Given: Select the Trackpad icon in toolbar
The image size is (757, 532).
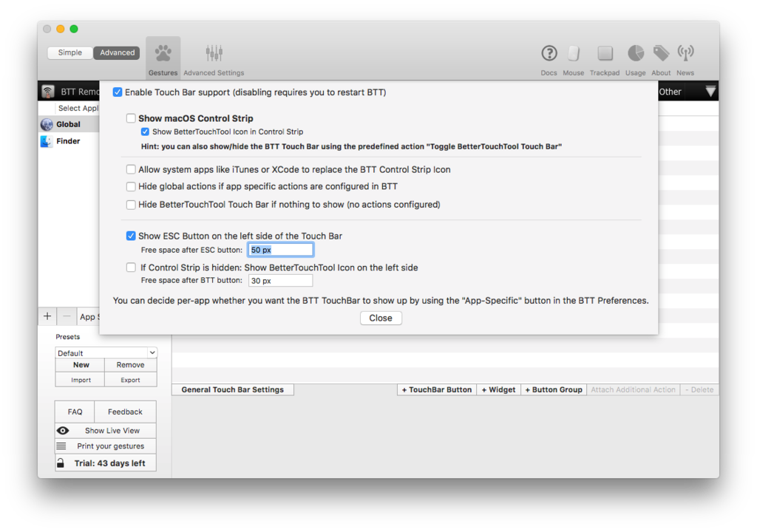Looking at the screenshot, I should tap(605, 53).
